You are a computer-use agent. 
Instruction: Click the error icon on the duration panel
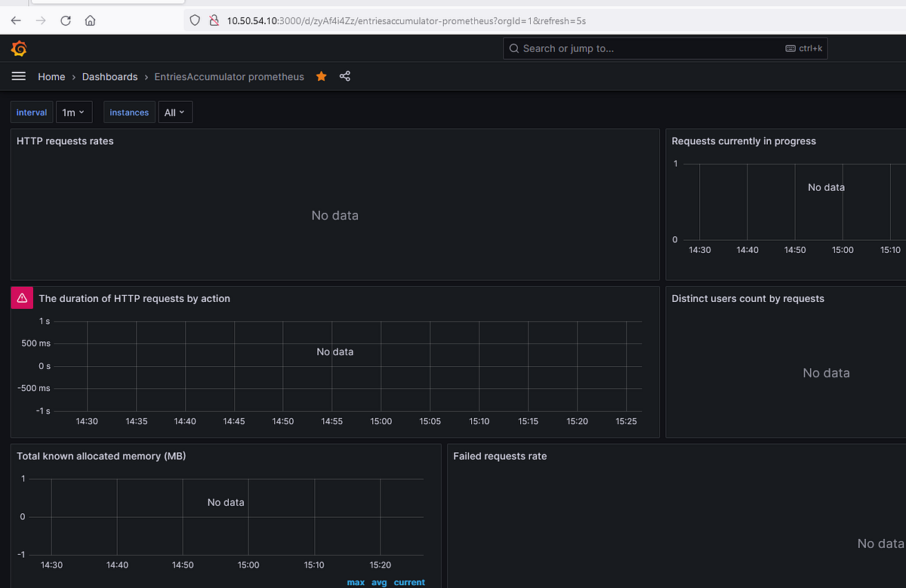pyautogui.click(x=21, y=297)
